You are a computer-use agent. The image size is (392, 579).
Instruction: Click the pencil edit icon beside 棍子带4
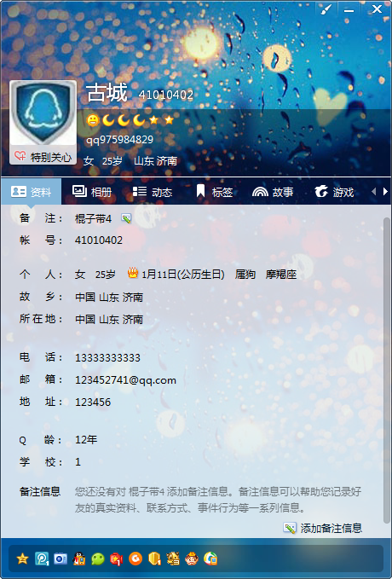pyautogui.click(x=126, y=218)
